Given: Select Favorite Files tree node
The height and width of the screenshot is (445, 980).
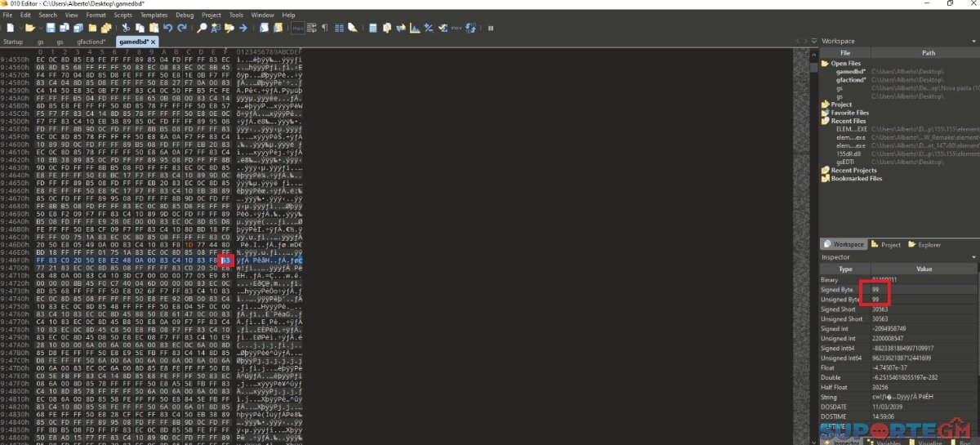Looking at the screenshot, I should [850, 113].
